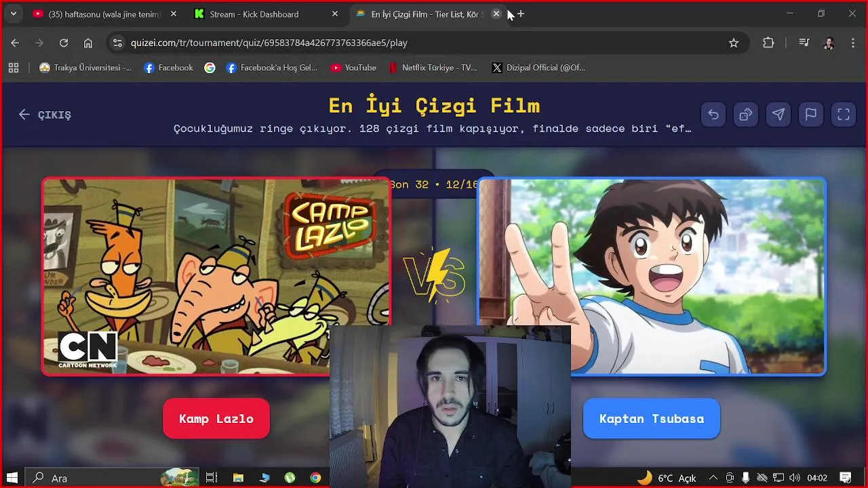
Task: Open the Google bookmark icon
Action: click(x=210, y=68)
